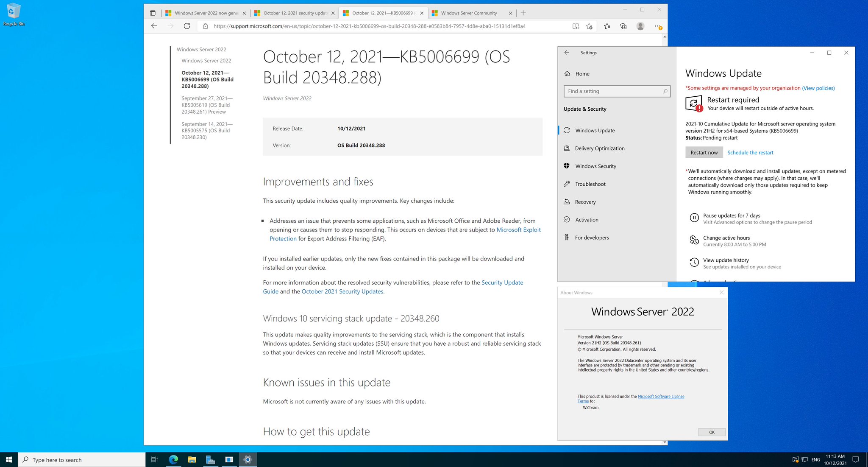Open the Favorites list dropdown
Image resolution: width=868 pixels, height=467 pixels.
pos(606,26)
